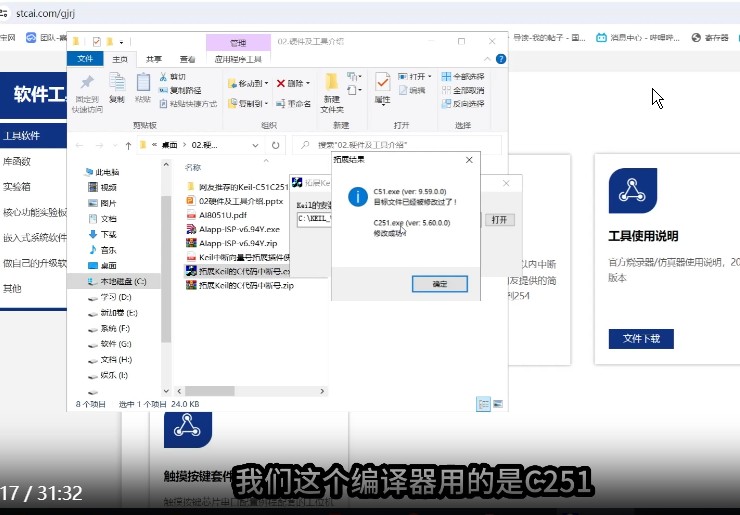Image resolution: width=740 pixels, height=515 pixels.
Task: Click the Explorer search box
Action: (396, 145)
